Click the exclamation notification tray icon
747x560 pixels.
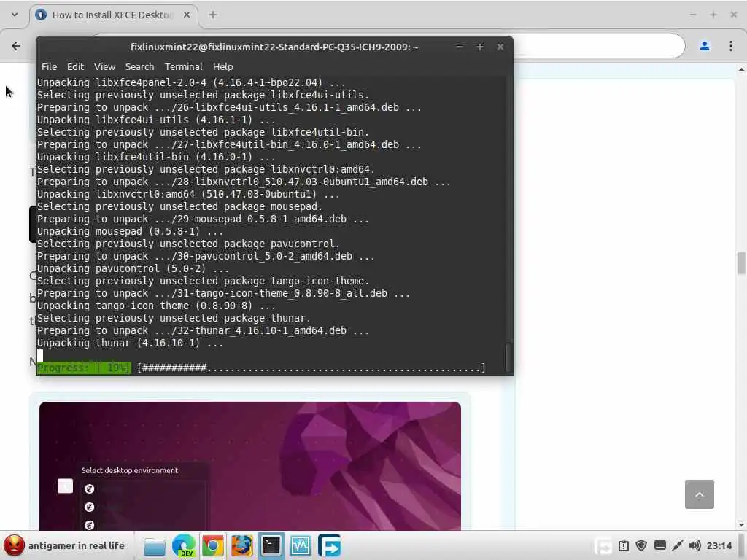pos(624,545)
